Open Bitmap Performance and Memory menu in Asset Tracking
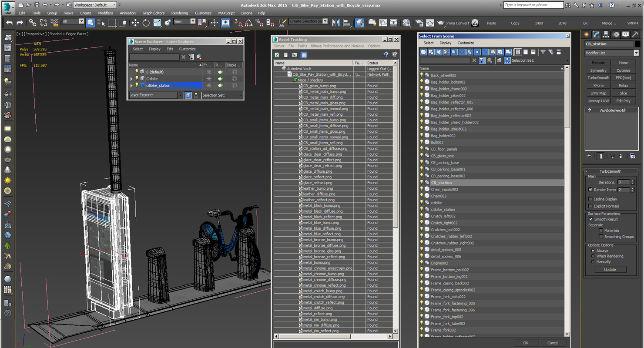 coord(337,46)
